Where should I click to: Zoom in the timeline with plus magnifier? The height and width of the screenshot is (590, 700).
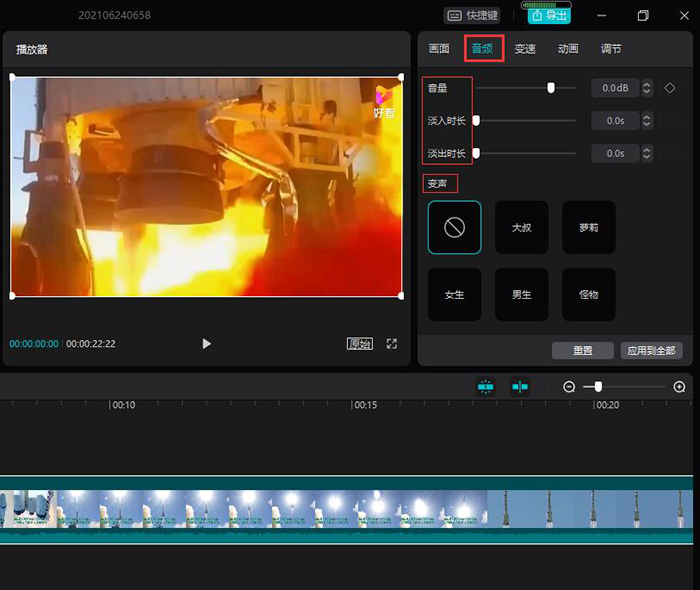click(680, 387)
